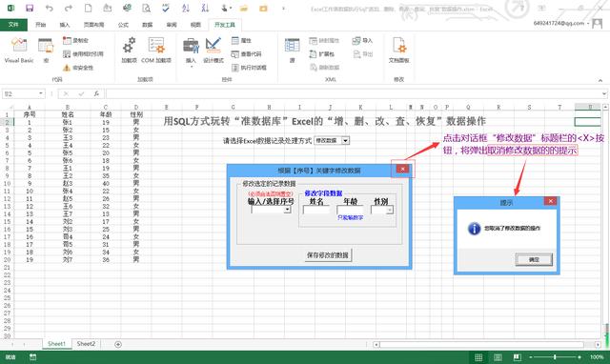Click the horizontal scrollbar track
Screen dimensions: 610x364
(481, 345)
